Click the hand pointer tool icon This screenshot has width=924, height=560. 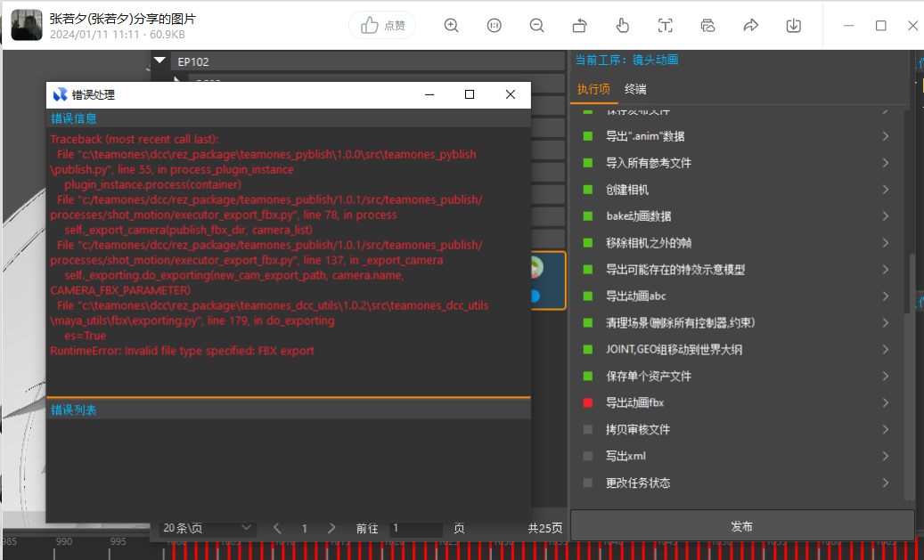(x=623, y=26)
